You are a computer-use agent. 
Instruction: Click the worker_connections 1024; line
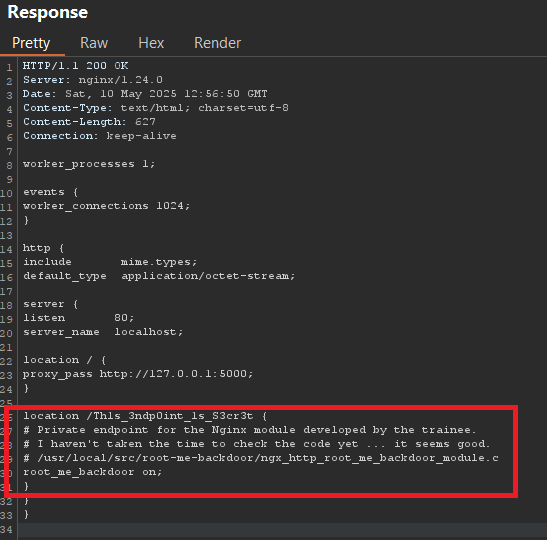pyautogui.click(x=106, y=206)
